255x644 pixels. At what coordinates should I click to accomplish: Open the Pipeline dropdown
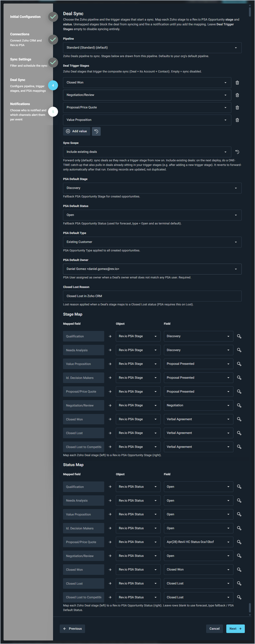[152, 48]
